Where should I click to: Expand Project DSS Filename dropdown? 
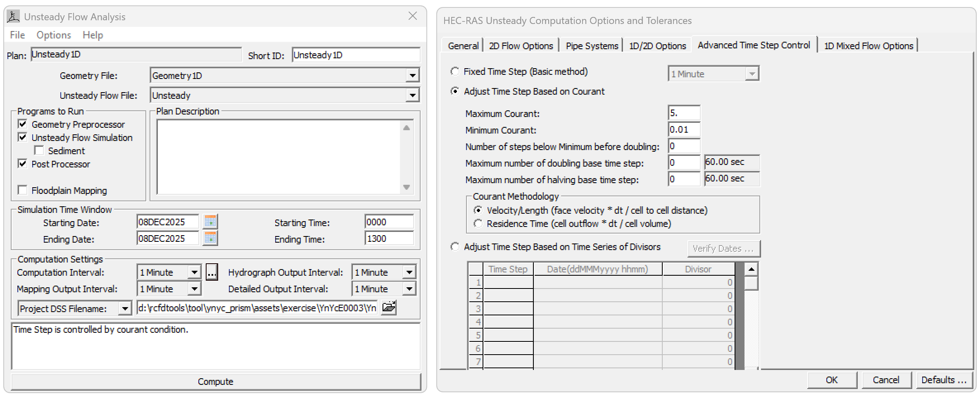[x=125, y=309]
